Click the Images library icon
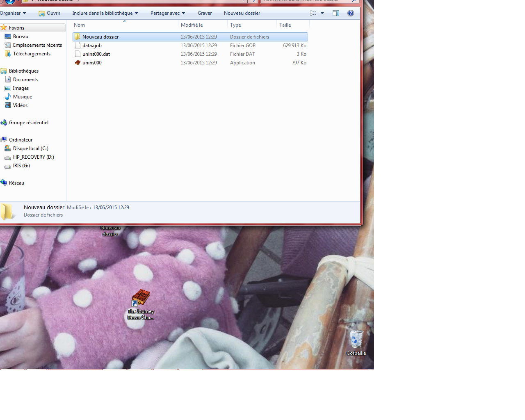Screen dimensions: 525x420 click(x=8, y=88)
